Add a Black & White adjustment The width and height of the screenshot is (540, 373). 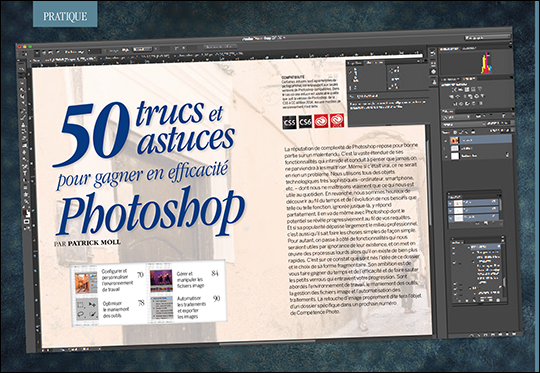coord(465,97)
